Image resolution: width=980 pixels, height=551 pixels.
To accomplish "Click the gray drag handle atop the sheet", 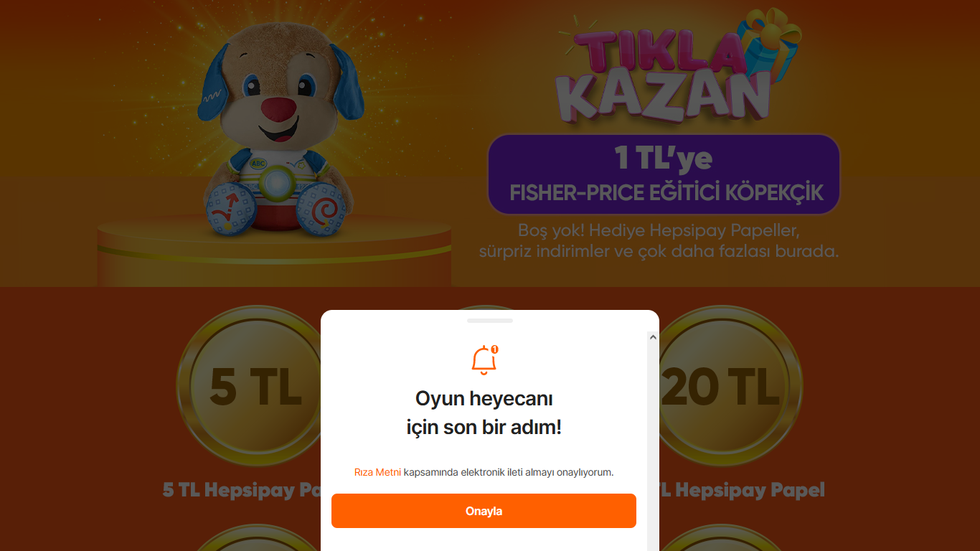I will pos(490,321).
